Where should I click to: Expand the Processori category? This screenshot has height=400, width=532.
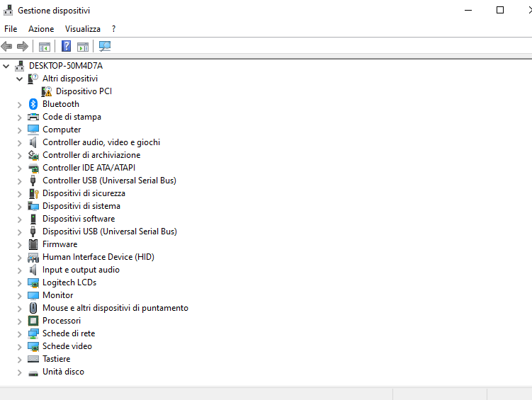[19, 321]
